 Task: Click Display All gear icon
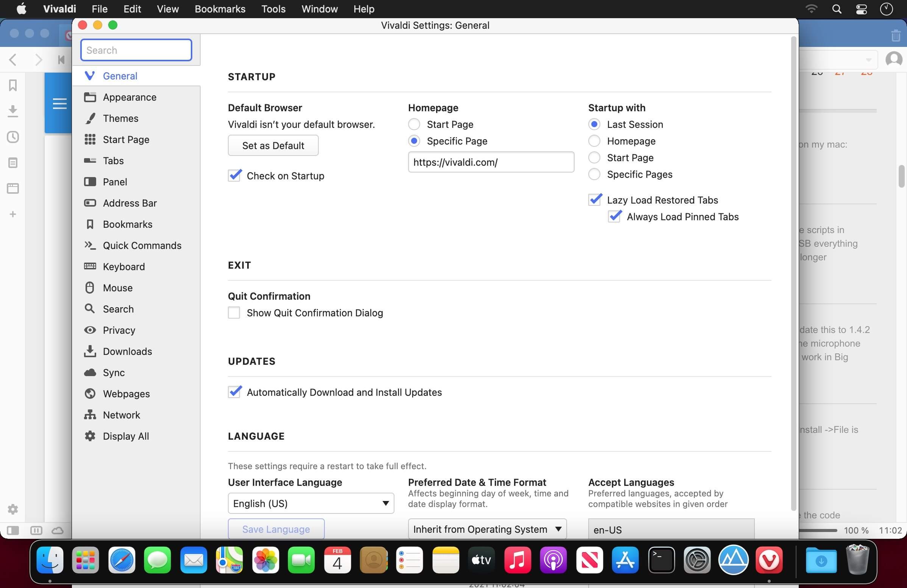click(90, 436)
